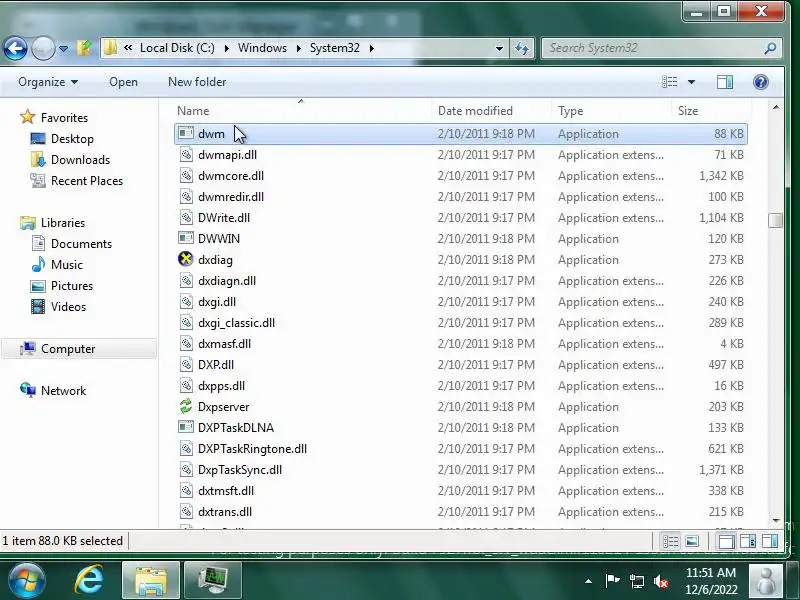Open the Windows Start button

pos(26,581)
